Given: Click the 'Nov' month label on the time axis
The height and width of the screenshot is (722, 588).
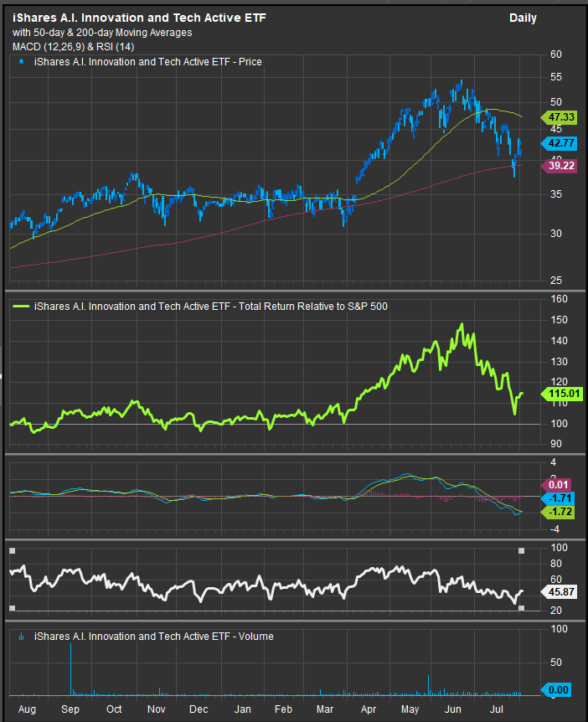Looking at the screenshot, I should tap(157, 709).
